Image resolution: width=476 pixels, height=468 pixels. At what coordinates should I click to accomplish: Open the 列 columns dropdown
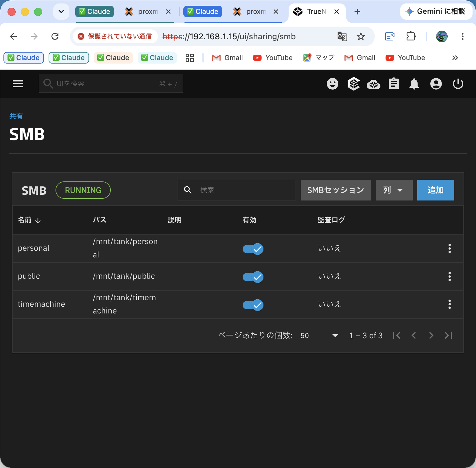[x=394, y=190]
